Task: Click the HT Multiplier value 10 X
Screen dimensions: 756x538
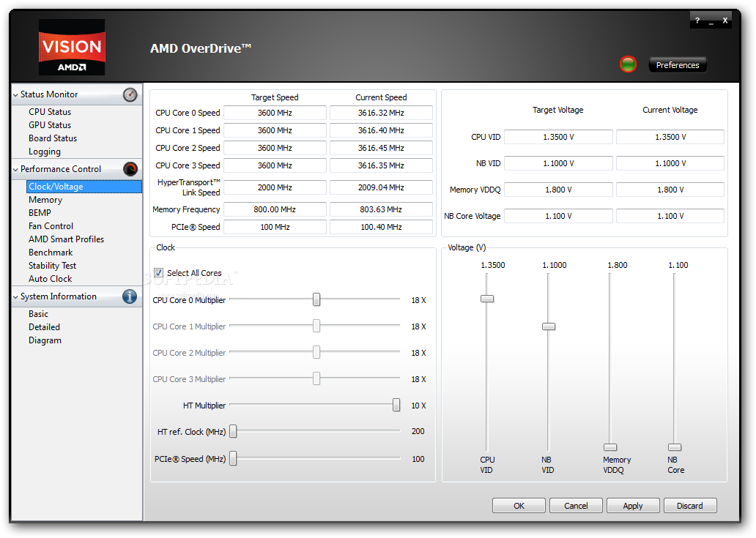Action: click(418, 406)
